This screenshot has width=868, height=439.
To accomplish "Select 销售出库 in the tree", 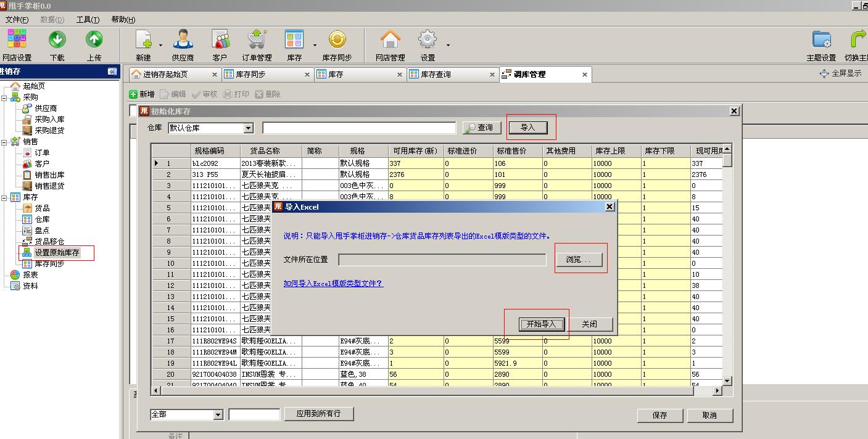I will (49, 175).
